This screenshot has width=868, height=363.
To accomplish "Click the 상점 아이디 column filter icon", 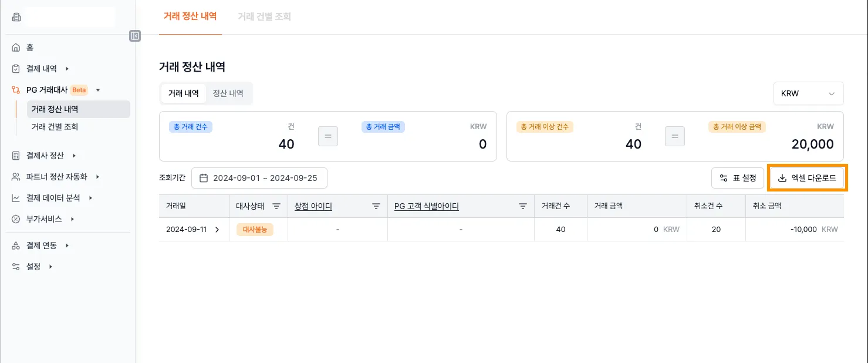I will coord(376,206).
